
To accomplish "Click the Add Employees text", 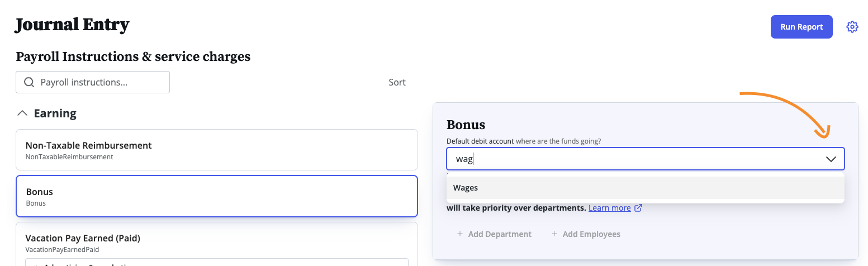I will coord(591,234).
